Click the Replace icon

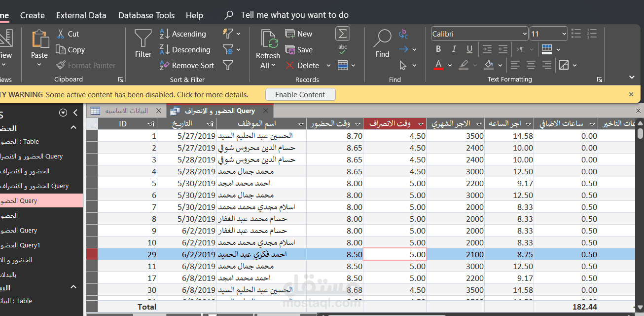[403, 34]
